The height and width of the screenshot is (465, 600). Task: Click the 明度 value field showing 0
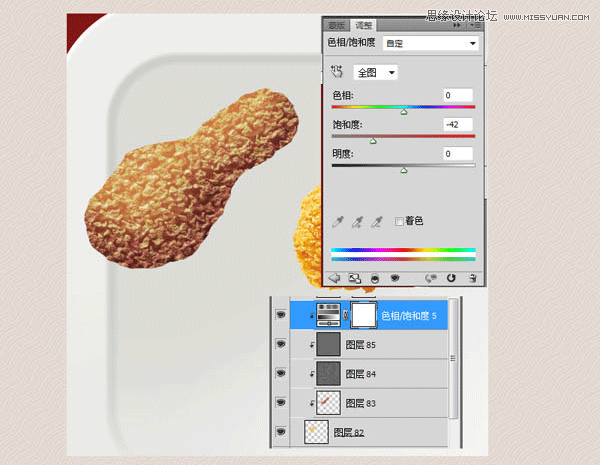pos(458,153)
